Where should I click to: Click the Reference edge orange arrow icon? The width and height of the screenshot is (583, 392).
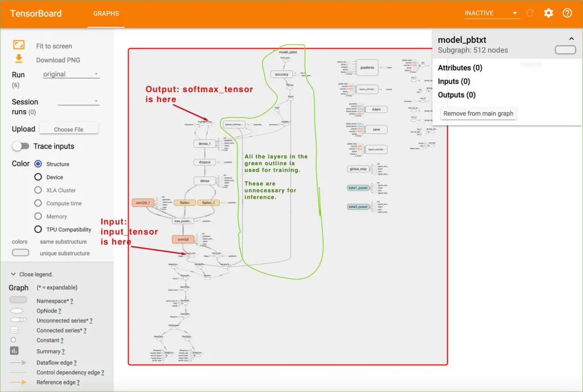point(18,382)
